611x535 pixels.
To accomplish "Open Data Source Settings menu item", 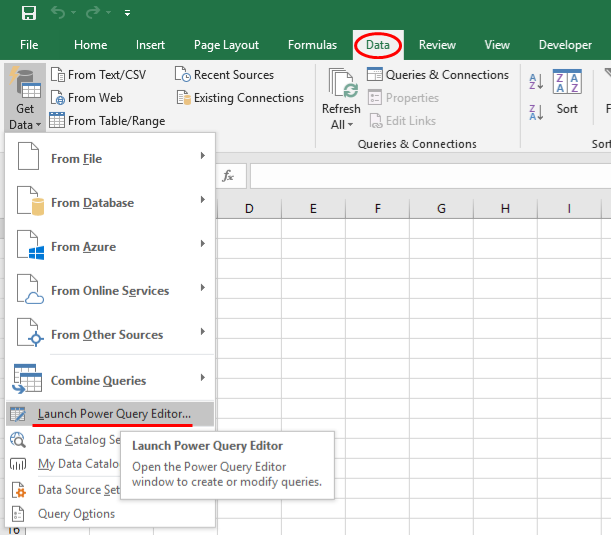I will pyautogui.click(x=65, y=489).
